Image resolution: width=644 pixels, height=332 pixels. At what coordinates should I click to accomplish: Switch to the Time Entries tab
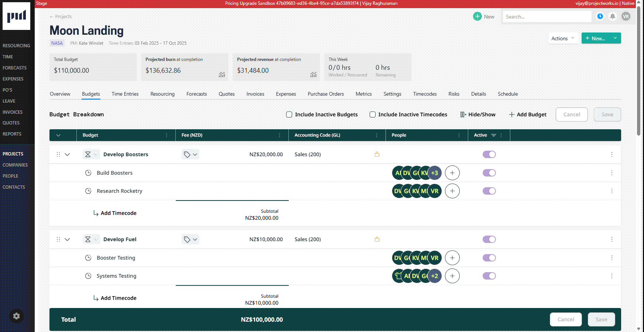point(125,94)
